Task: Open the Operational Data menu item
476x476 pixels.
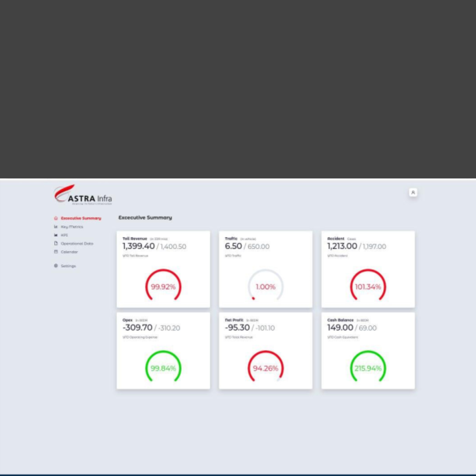Action: point(77,243)
